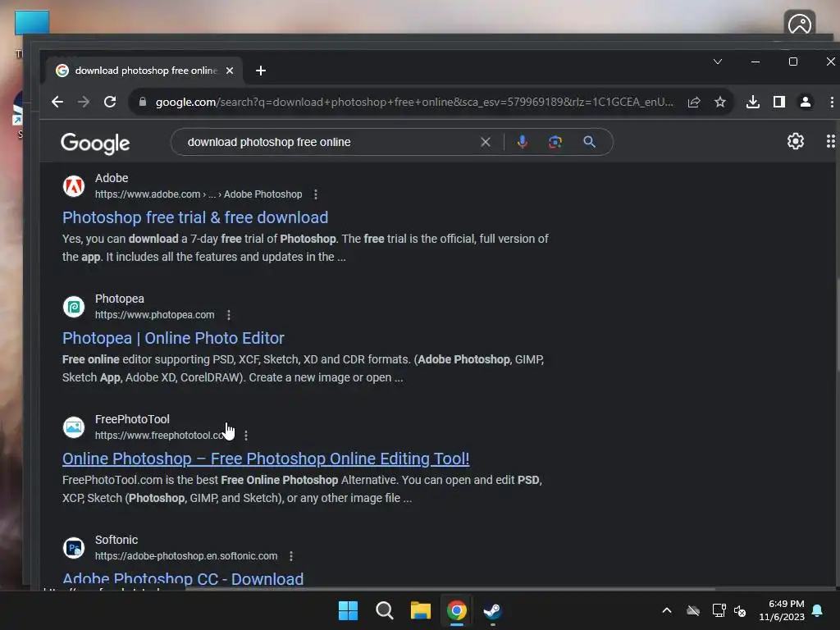Click the Google logo
The height and width of the screenshot is (630, 840).
pyautogui.click(x=95, y=143)
